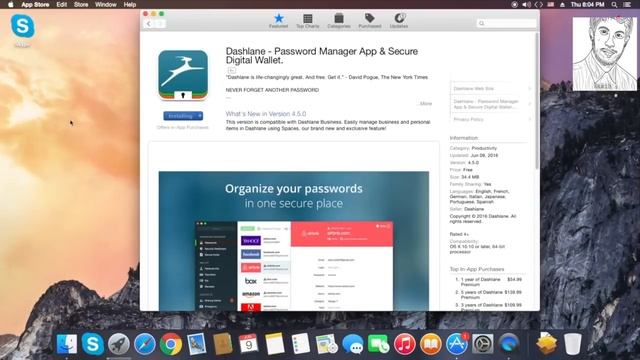The width and height of the screenshot is (640, 360).
Task: Launch Skype from the Dock
Action: [93, 344]
